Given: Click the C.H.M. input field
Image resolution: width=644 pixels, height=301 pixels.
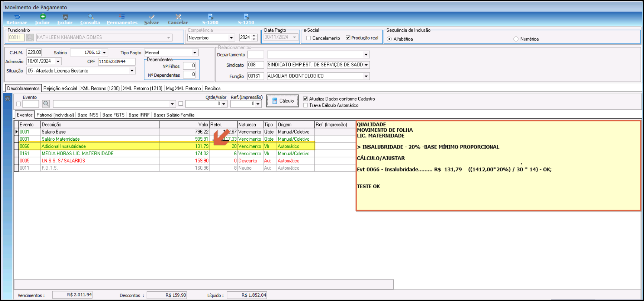Looking at the screenshot, I should coord(34,52).
